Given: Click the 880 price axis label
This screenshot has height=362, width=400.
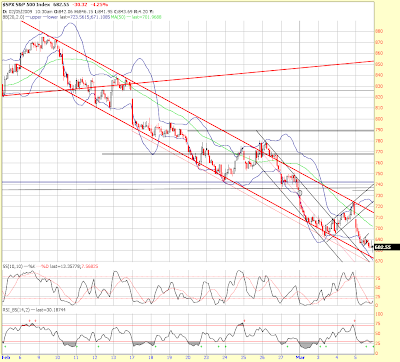Looking at the screenshot, I should coord(379,31).
